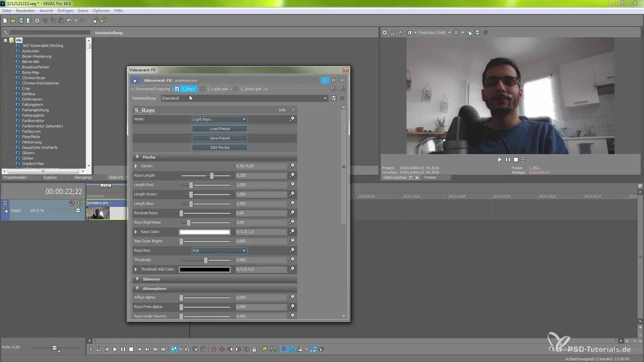Expand the Atmosphere section

138,288
